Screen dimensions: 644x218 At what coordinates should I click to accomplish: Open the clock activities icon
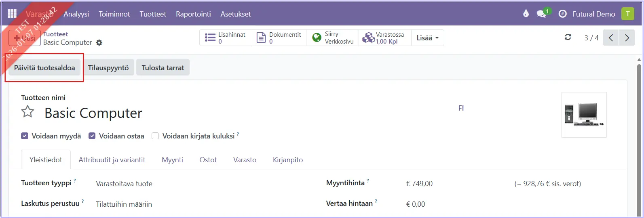click(562, 14)
